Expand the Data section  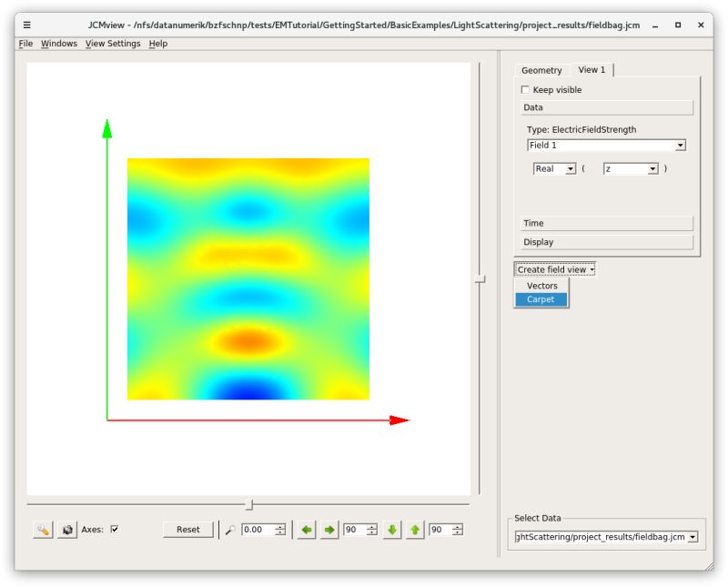coord(606,107)
